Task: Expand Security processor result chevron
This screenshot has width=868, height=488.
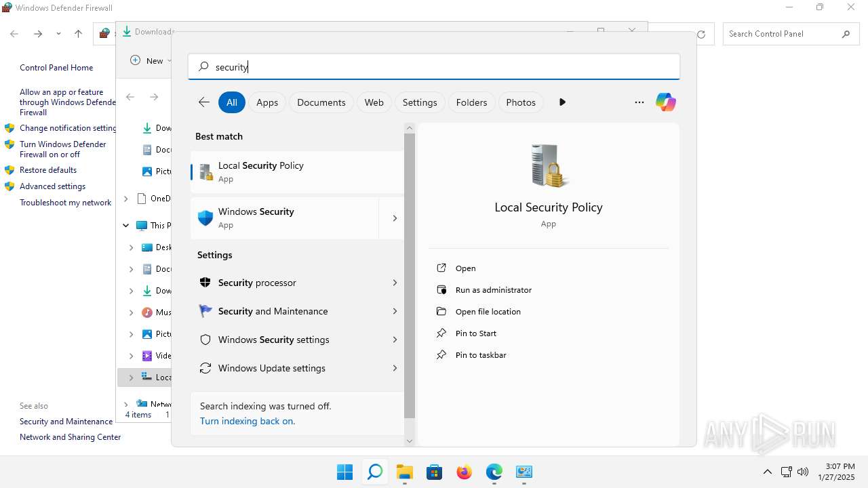Action: (394, 283)
